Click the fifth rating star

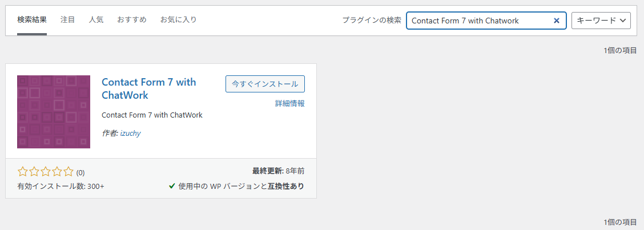69,171
